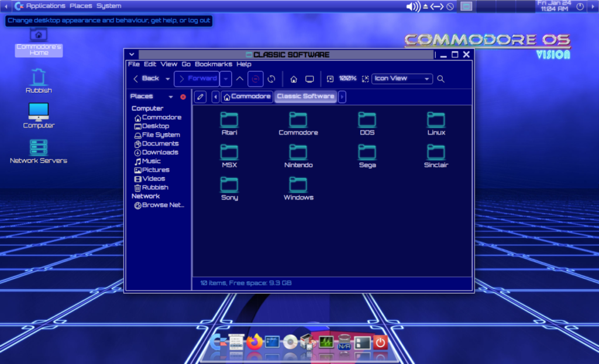The width and height of the screenshot is (599, 364).
Task: Open the File menu
Action: click(134, 64)
